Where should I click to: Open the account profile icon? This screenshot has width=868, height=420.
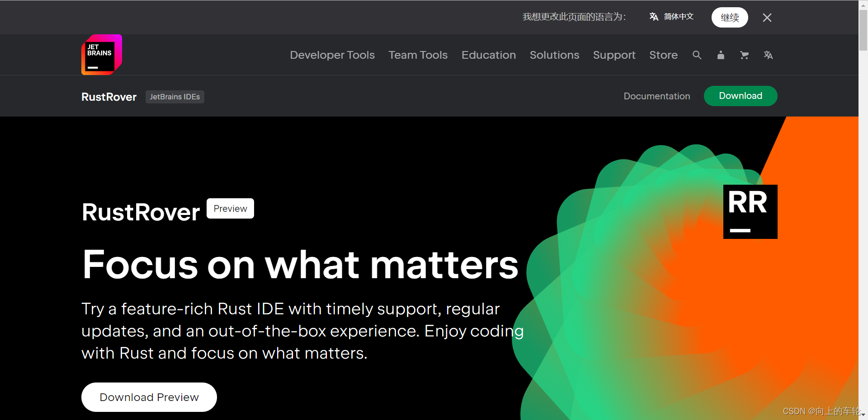pos(721,55)
